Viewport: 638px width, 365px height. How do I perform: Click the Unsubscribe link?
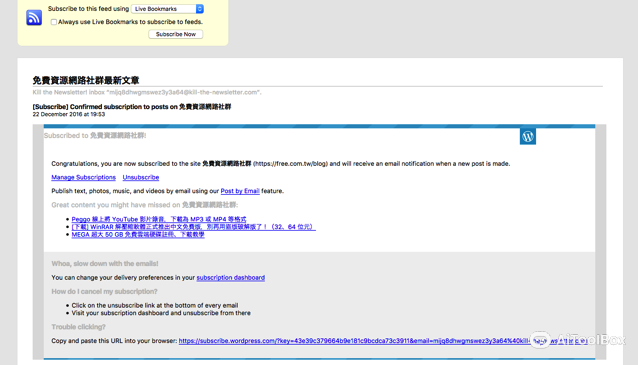click(x=141, y=177)
